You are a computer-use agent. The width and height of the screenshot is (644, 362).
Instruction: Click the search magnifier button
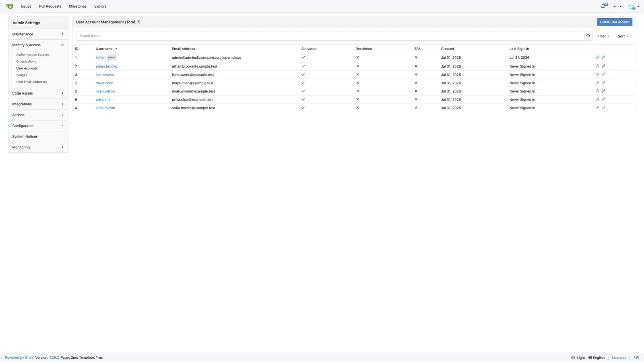pos(588,36)
